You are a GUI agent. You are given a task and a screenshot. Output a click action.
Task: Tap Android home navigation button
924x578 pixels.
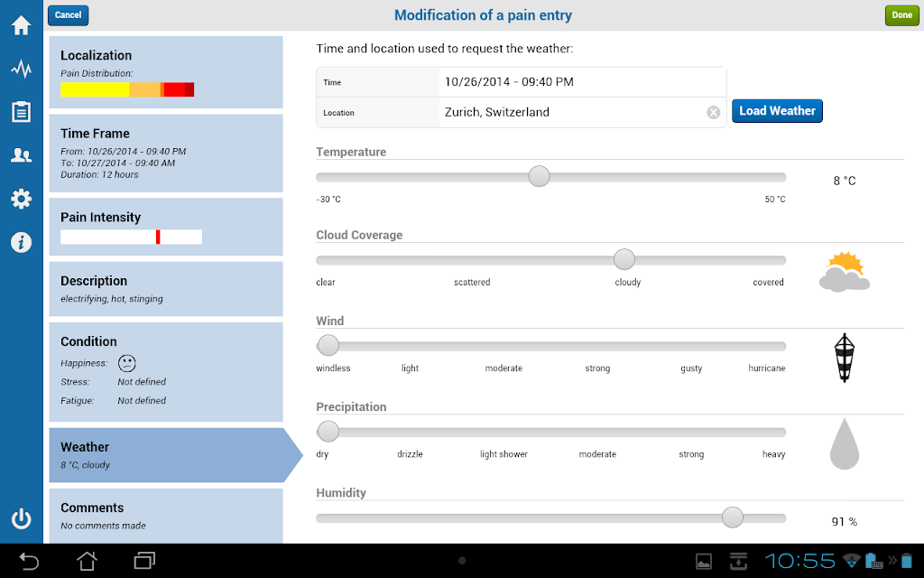pos(87,561)
